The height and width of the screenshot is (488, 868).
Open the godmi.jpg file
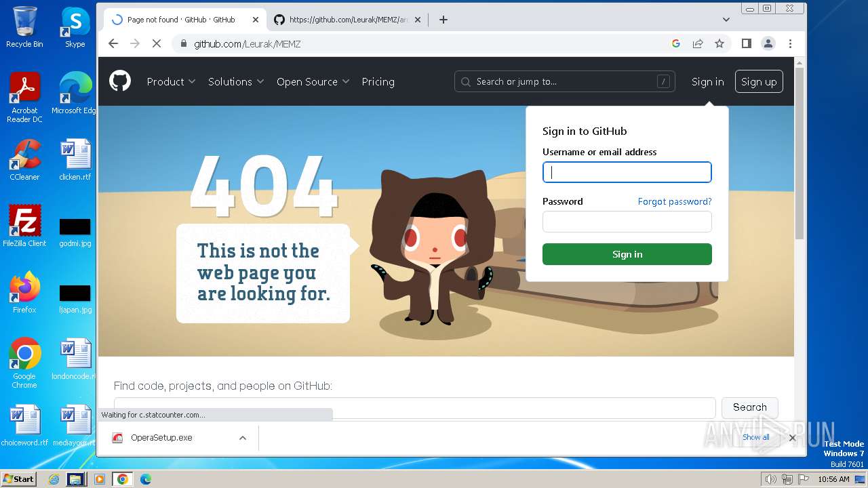click(x=75, y=232)
